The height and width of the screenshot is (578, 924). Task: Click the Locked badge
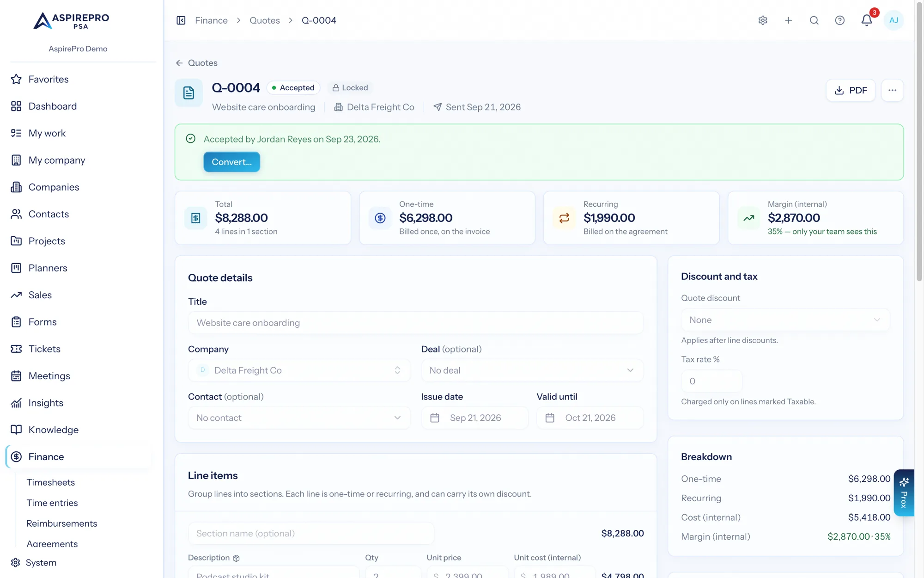click(x=350, y=88)
